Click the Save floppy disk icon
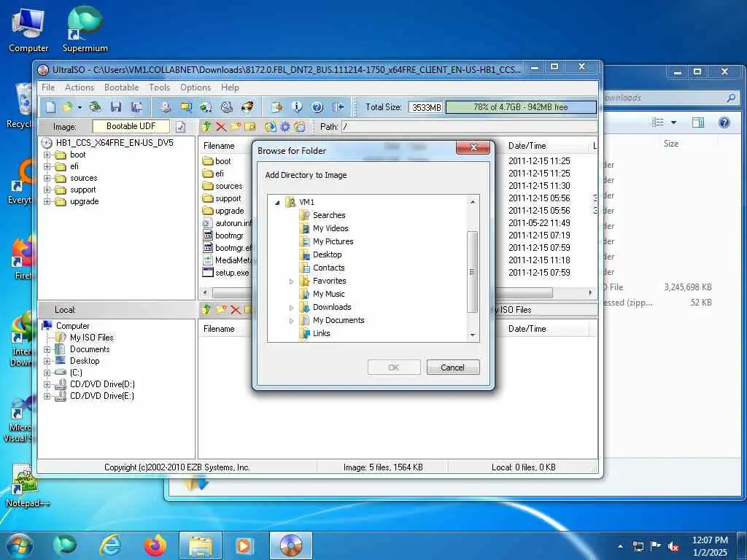Image resolution: width=747 pixels, height=560 pixels. 116,107
